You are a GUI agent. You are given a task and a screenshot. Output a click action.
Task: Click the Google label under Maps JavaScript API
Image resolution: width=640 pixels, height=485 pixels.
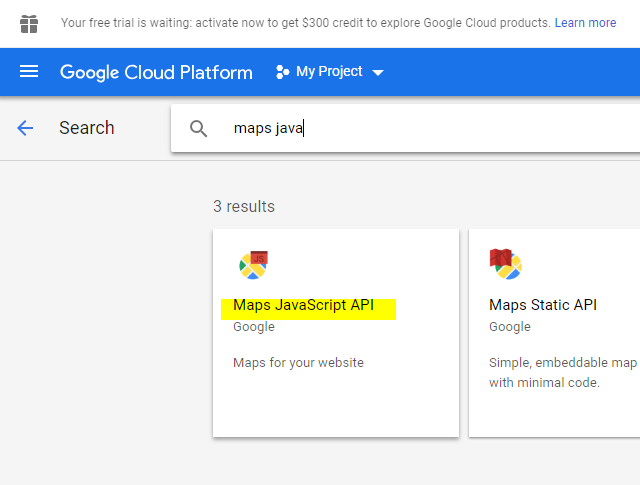[x=254, y=327]
